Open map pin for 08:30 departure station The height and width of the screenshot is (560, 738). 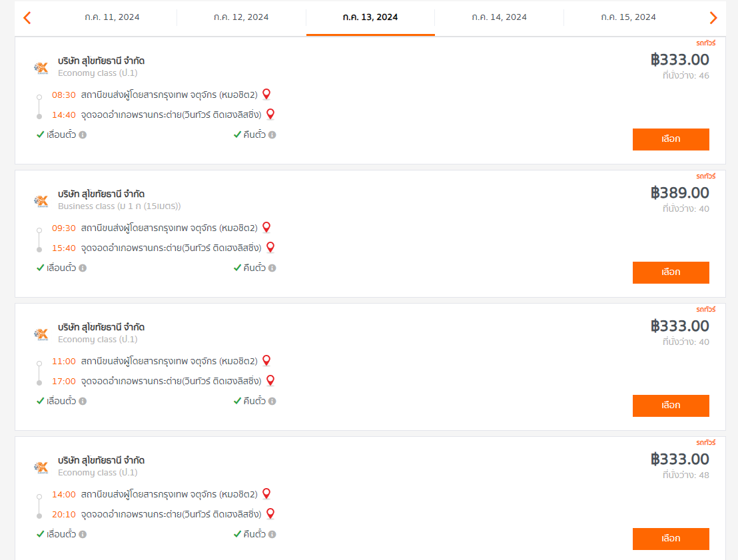(266, 95)
